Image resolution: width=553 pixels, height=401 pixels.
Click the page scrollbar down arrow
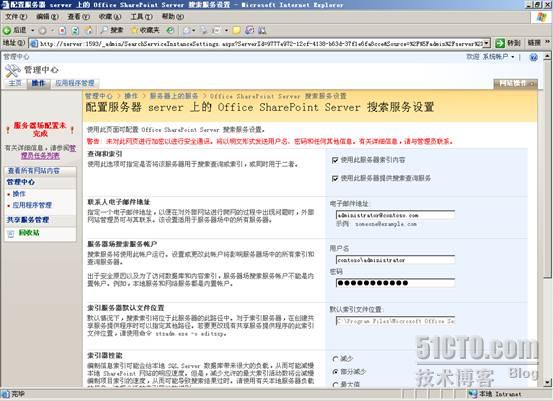coord(547,382)
